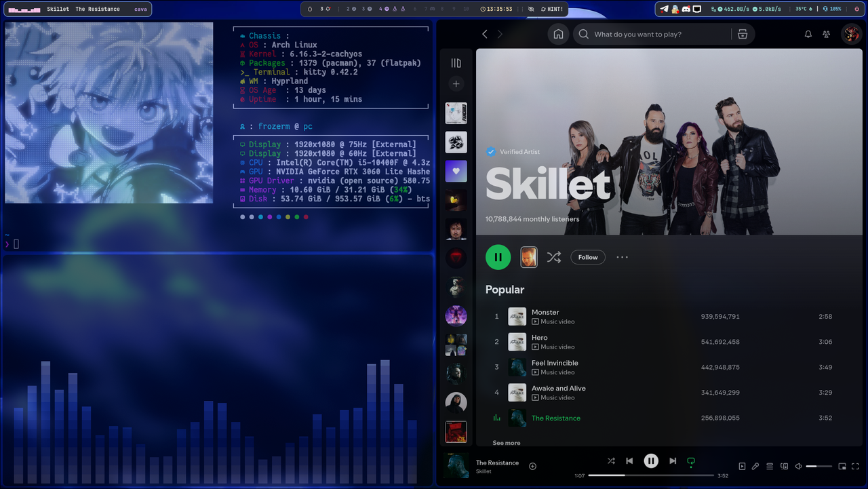The image size is (868, 489).
Task: Click the crossed-eye icon in top bar
Action: coord(530,9)
